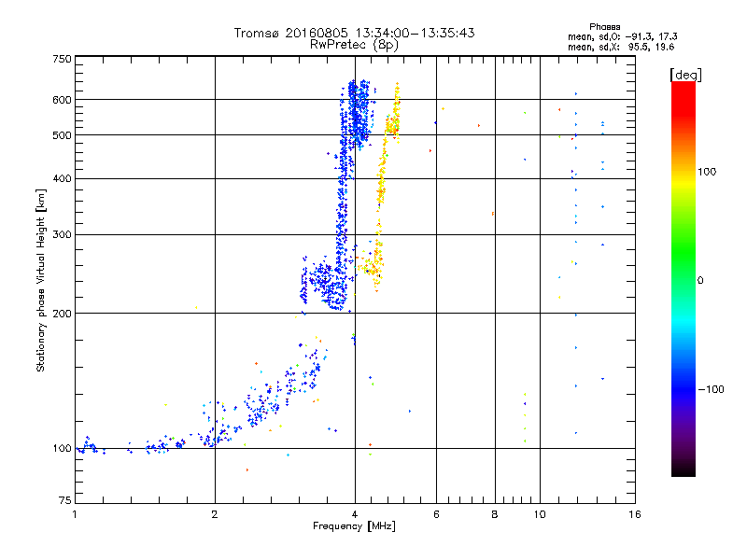Click the x-axis '8' tick label

coord(495,514)
